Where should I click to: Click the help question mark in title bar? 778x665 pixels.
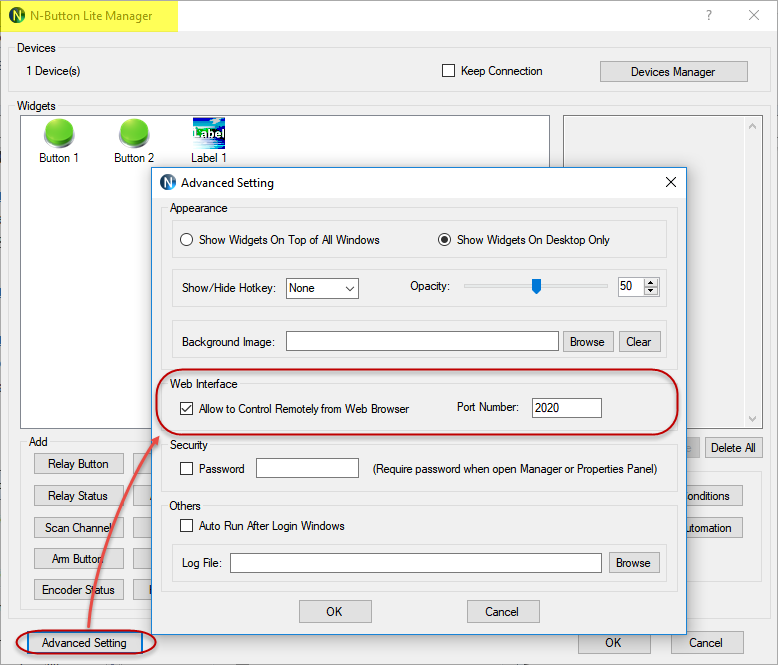tap(709, 15)
